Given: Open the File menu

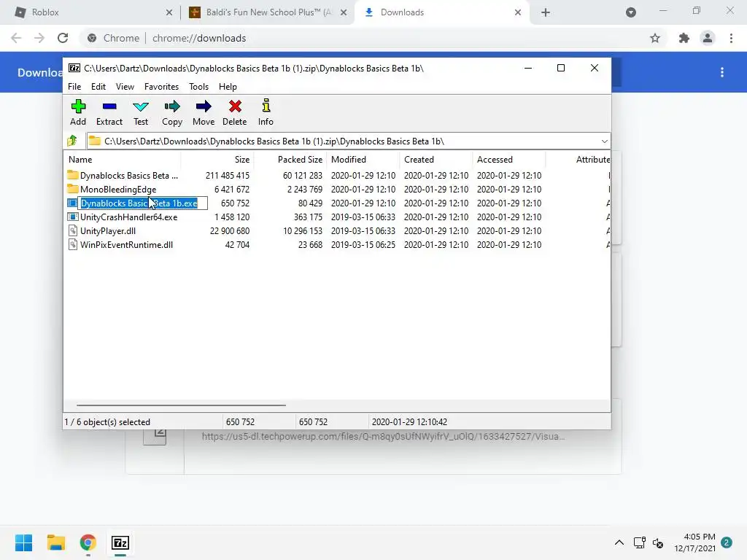Looking at the screenshot, I should [74, 87].
